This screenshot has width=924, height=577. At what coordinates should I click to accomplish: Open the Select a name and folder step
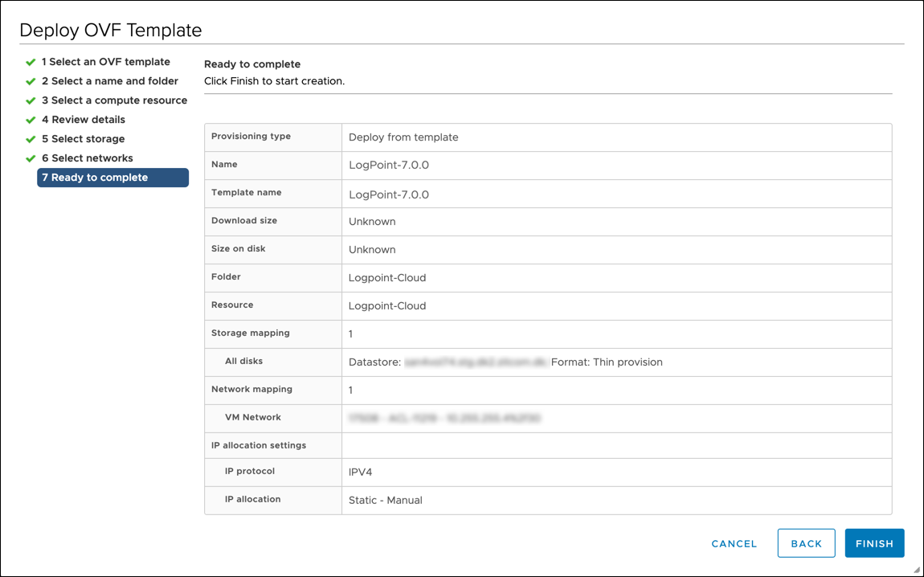(109, 81)
